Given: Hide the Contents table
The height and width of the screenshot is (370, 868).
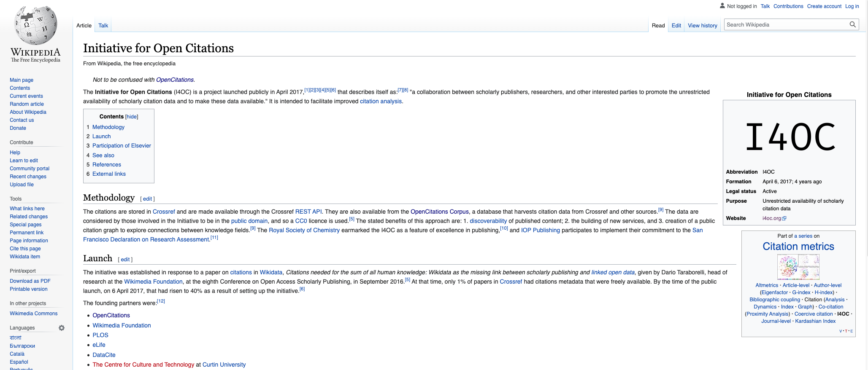Looking at the screenshot, I should [132, 117].
